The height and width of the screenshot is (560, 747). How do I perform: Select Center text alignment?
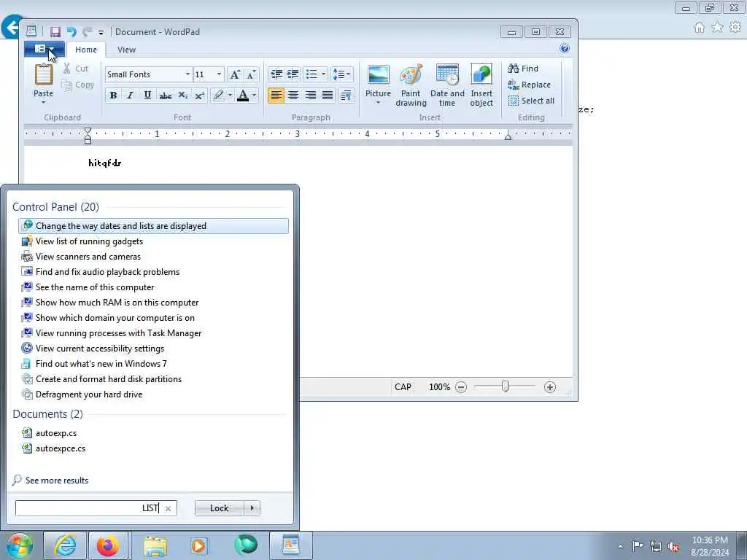coord(293,96)
